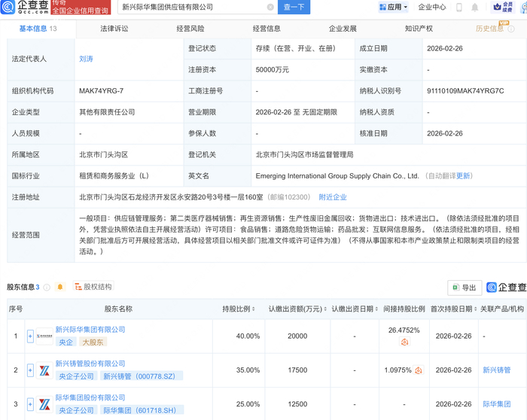The image size is (527, 420).
Task: Switch to the 经营风险 tab
Action: [190, 29]
